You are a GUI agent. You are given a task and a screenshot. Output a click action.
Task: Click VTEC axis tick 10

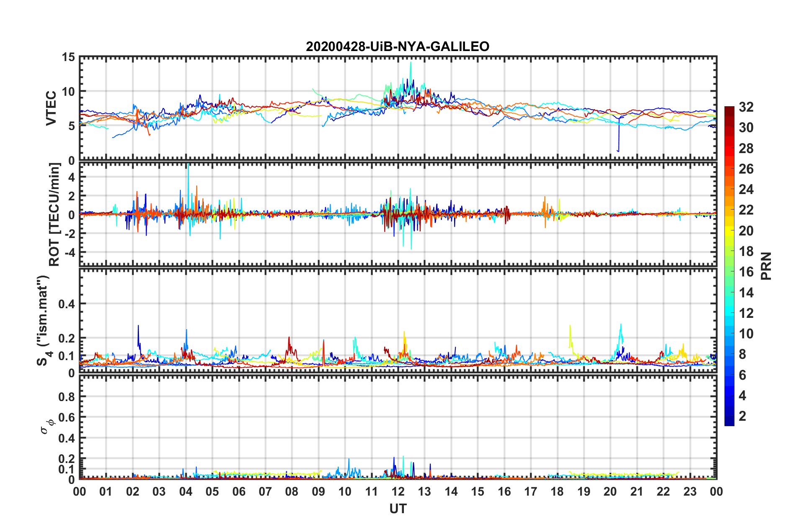click(x=68, y=92)
